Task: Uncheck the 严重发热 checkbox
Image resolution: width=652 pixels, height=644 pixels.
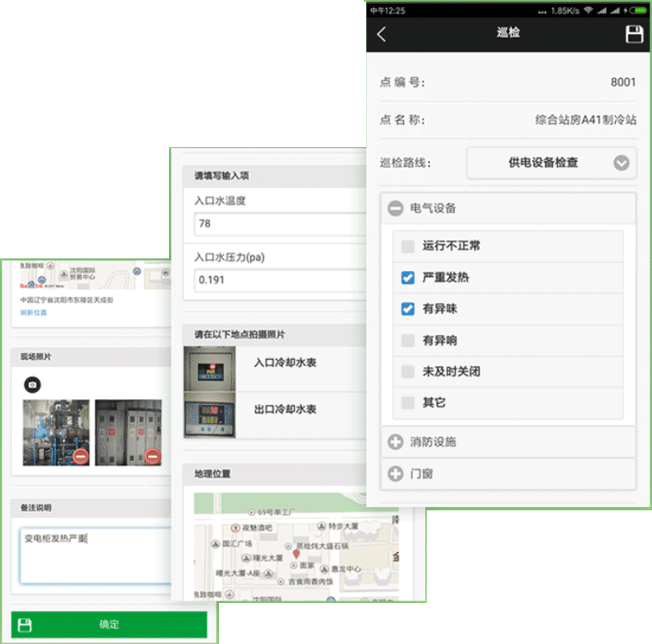Action: click(x=408, y=278)
